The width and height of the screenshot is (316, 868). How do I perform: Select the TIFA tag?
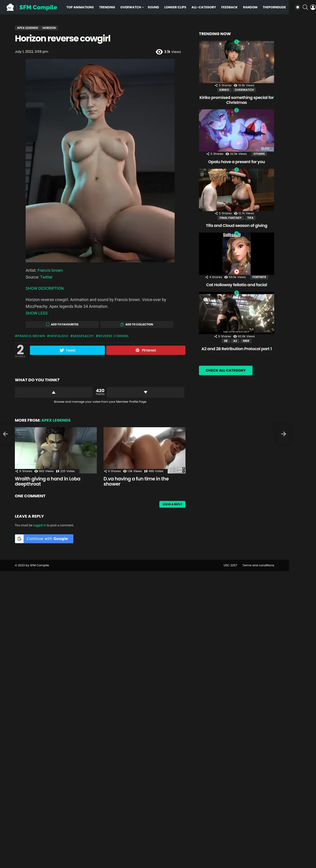[x=250, y=218]
